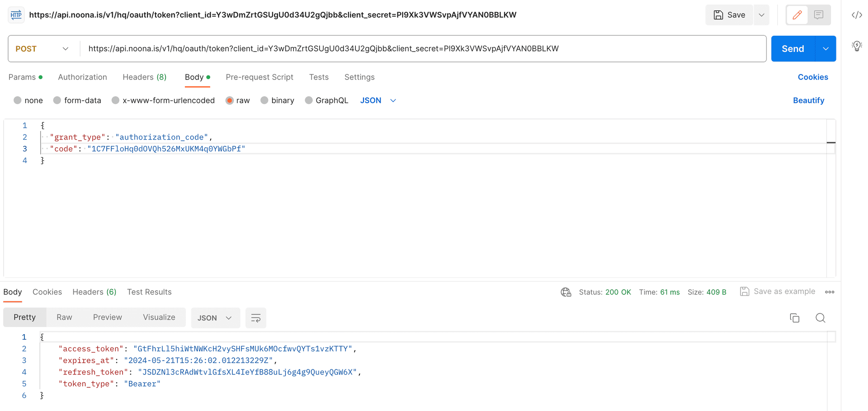
Task: Switch body type to GraphQL
Action: (x=326, y=100)
